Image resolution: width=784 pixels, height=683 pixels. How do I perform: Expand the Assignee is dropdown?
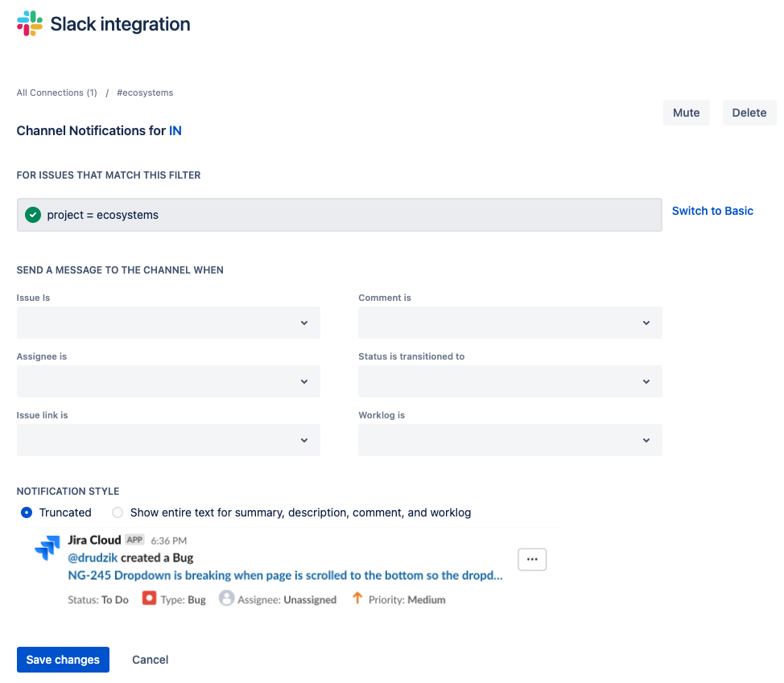tap(168, 381)
